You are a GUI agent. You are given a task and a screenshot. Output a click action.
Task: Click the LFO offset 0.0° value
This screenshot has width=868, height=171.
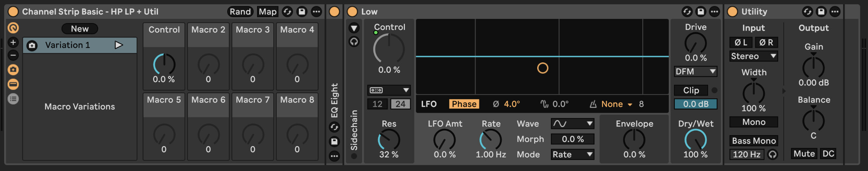(x=560, y=104)
